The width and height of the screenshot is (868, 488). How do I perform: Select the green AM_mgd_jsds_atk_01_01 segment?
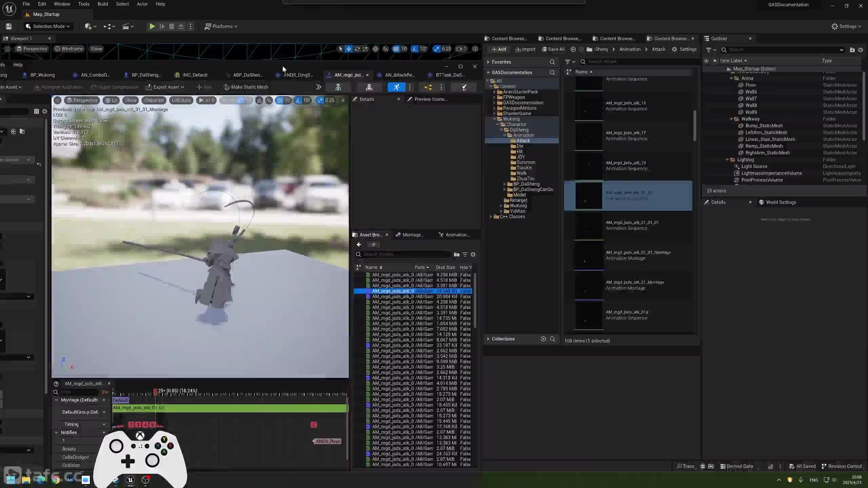[230, 408]
